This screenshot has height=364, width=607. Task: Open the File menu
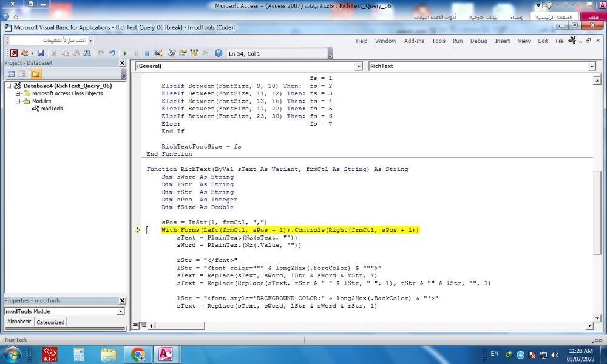(x=560, y=41)
